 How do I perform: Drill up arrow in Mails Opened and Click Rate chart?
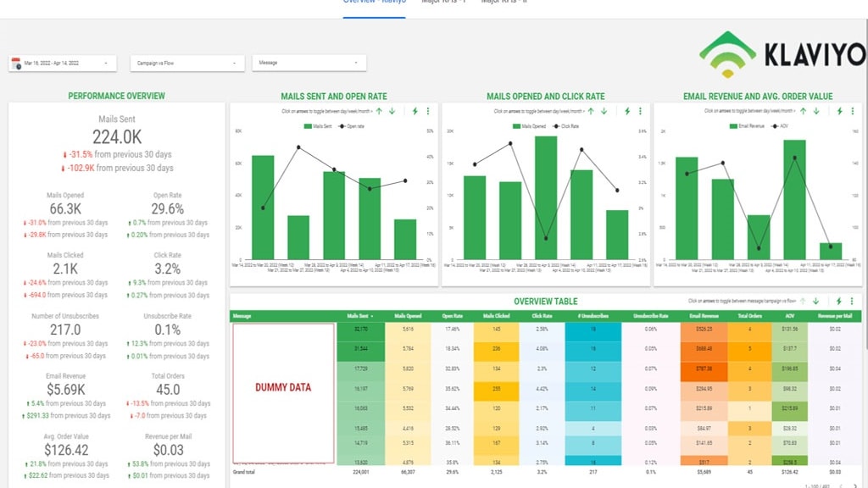coord(591,111)
